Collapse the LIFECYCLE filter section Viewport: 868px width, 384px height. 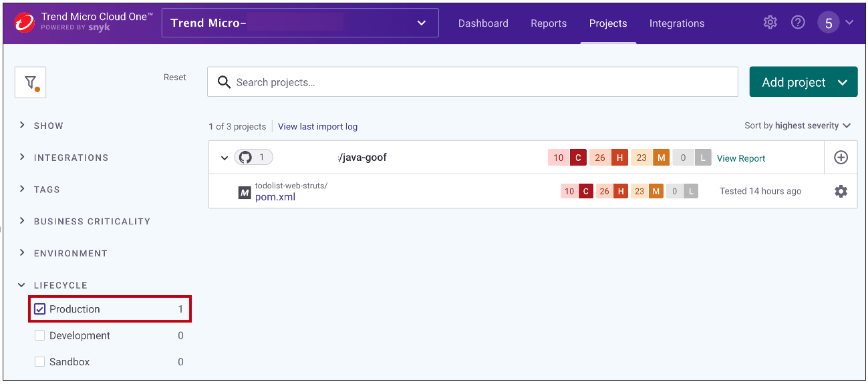click(52, 285)
